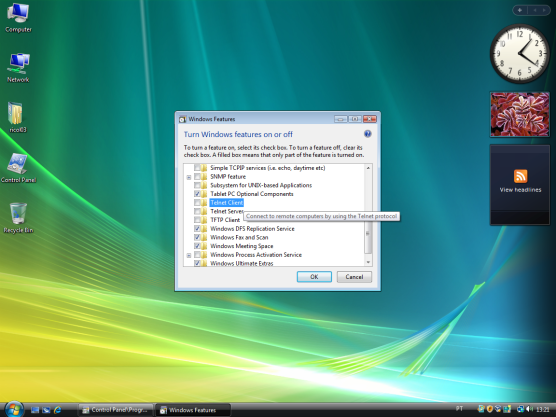Check Windows Process Activation Service checkbox
Viewport: 556px width, 417px height.
[x=197, y=255]
